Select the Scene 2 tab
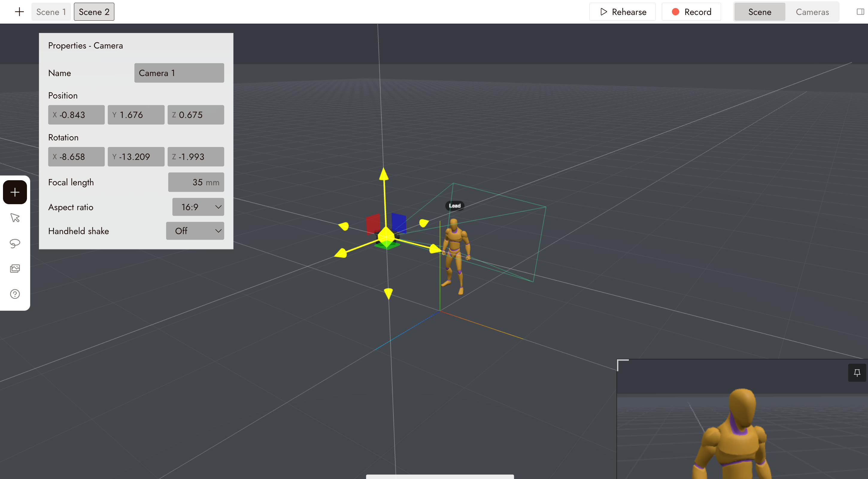This screenshot has width=868, height=479. point(94,12)
